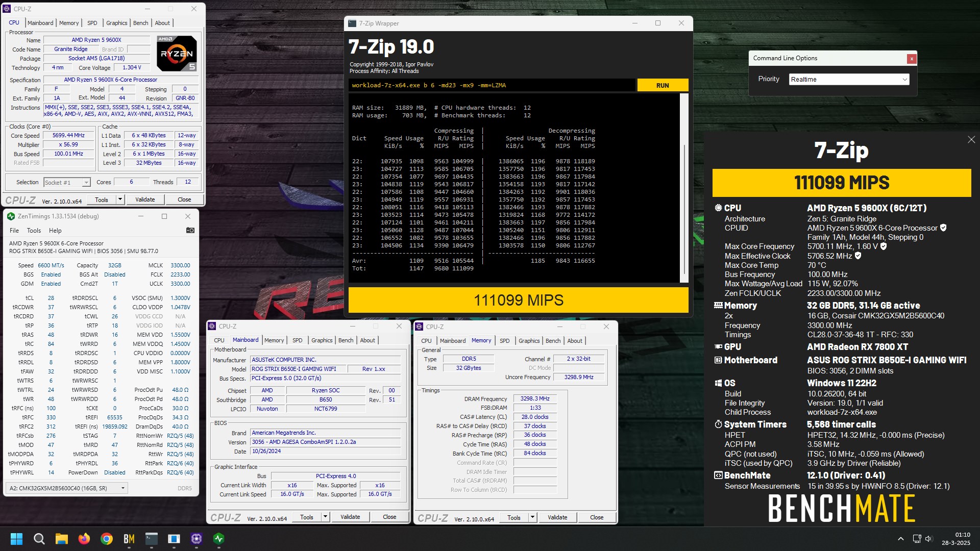Image resolution: width=980 pixels, height=551 pixels.
Task: Click Max Core Frequency verified shield
Action: tap(884, 246)
